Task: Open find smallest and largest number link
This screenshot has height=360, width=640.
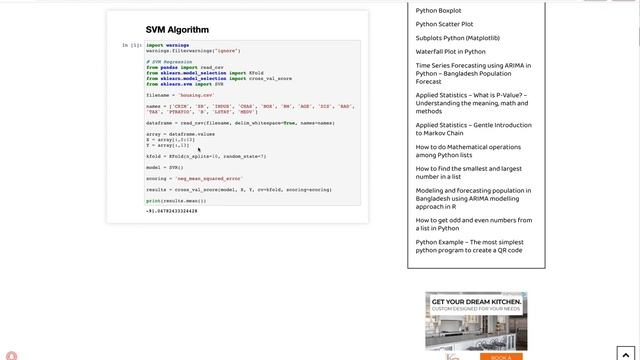Action: 469,173
